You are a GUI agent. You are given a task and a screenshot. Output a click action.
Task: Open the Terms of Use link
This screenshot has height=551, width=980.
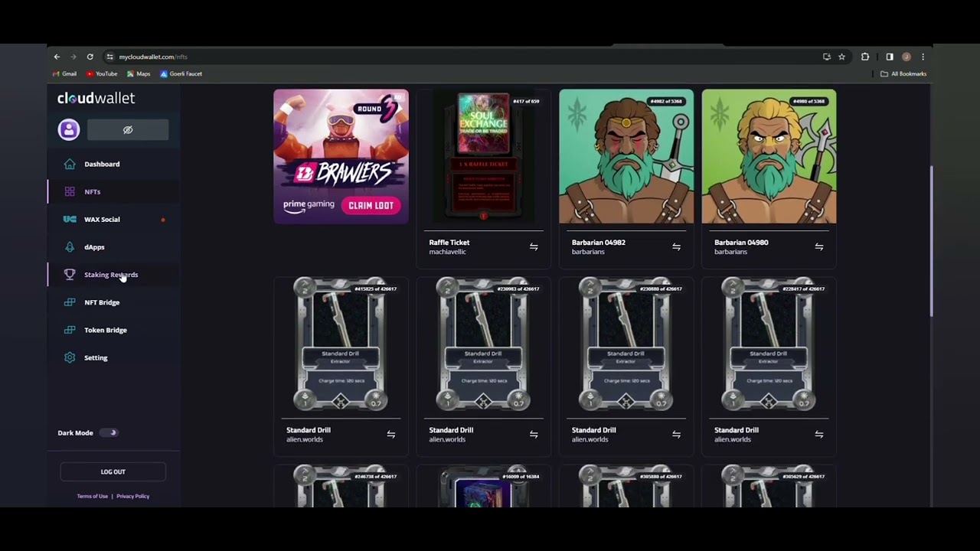pos(92,497)
